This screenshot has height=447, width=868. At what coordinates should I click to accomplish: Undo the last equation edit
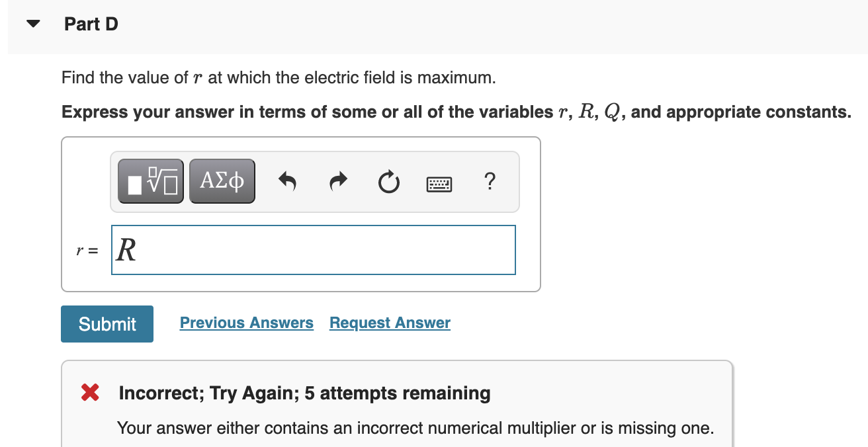click(287, 182)
